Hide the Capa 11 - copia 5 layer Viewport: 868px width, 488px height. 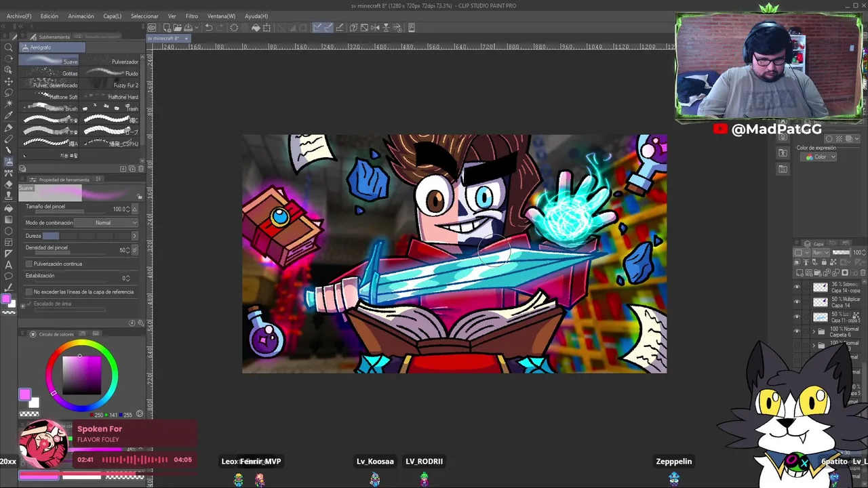(x=797, y=317)
